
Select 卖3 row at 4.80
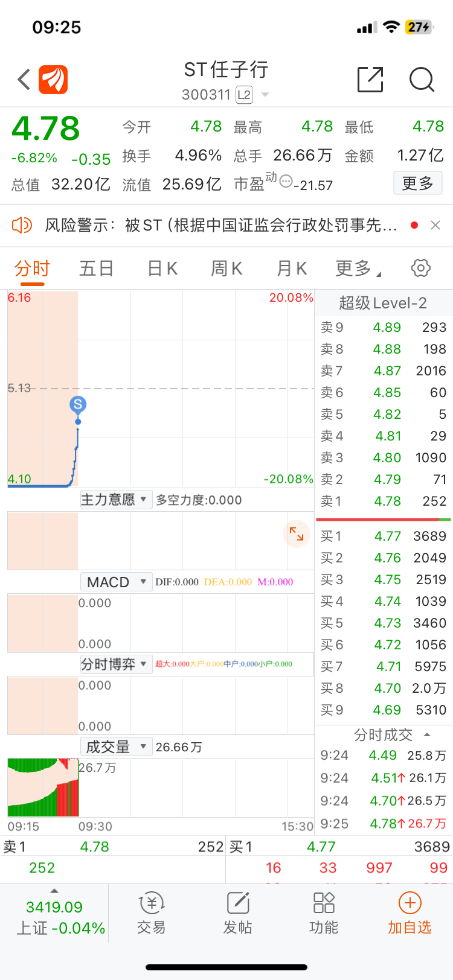(384, 457)
